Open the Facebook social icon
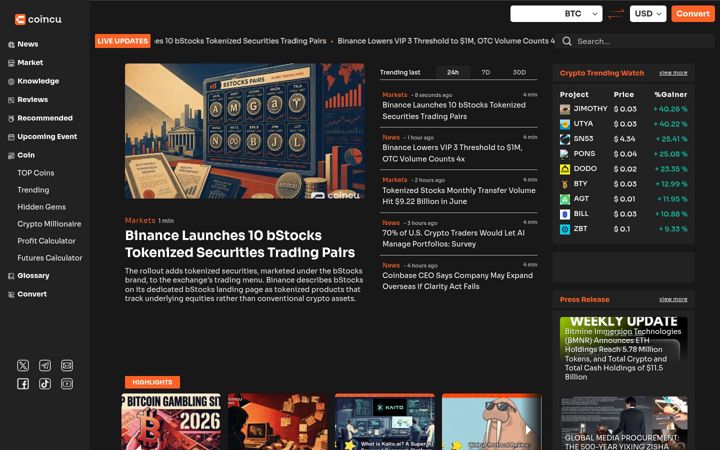The height and width of the screenshot is (450, 720). coord(23,384)
